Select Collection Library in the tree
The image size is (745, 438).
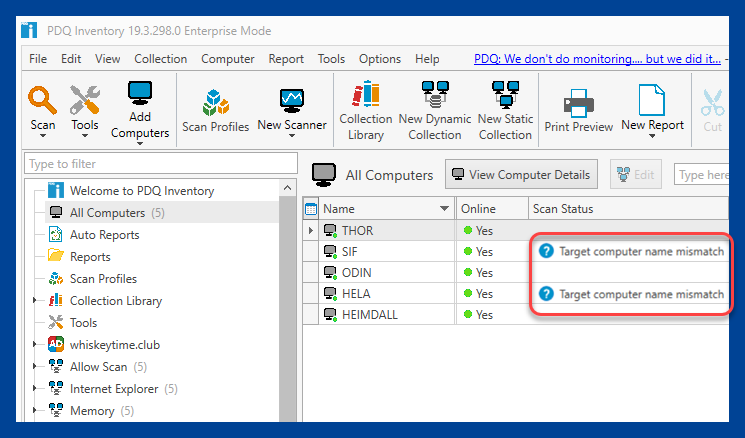point(115,301)
